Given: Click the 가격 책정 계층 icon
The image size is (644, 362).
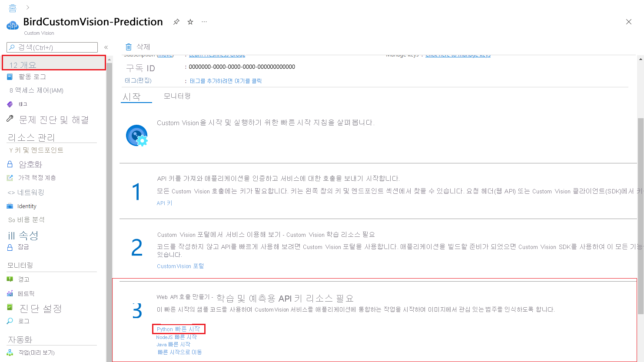Looking at the screenshot, I should (x=10, y=178).
